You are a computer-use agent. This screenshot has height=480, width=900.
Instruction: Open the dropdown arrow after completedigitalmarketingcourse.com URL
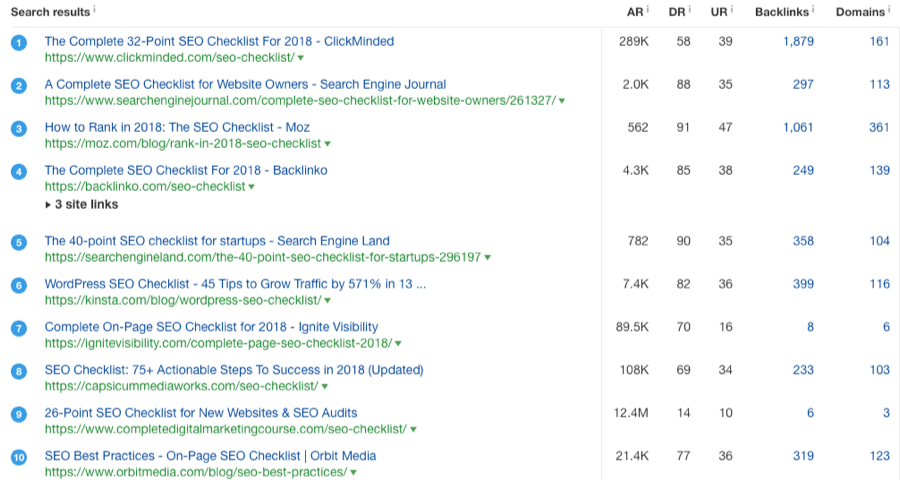pos(413,429)
